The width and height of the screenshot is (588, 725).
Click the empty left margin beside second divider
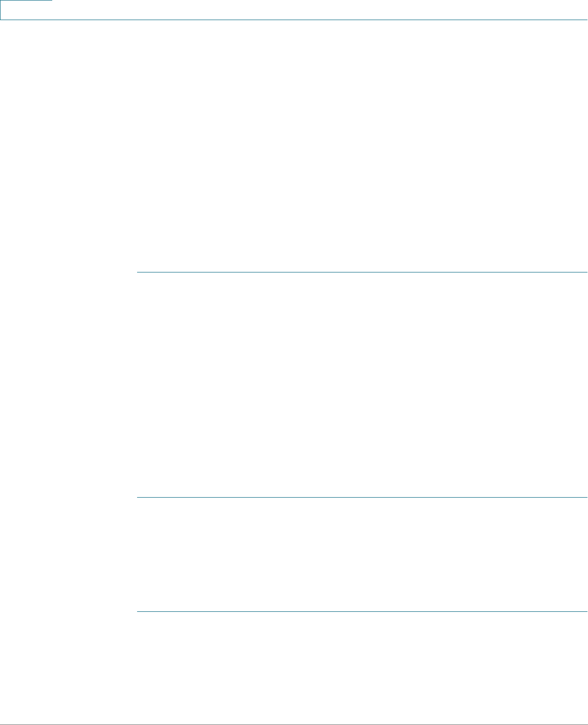[x=68, y=497]
